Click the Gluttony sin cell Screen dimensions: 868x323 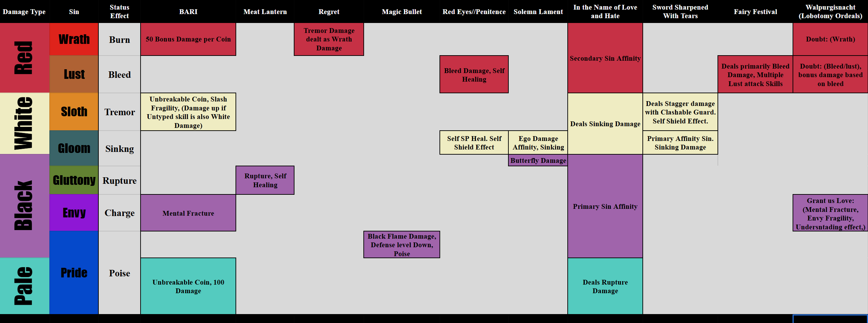coord(74,180)
